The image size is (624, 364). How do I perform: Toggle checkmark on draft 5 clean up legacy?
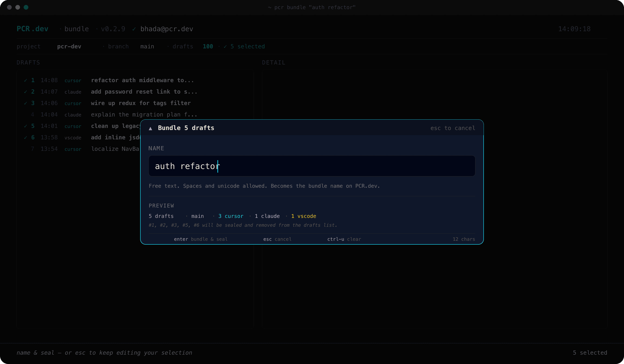coord(25,126)
